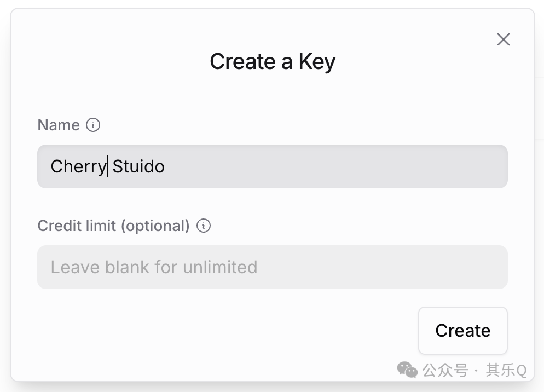Click the "Create a Key" dialog title

point(272,61)
